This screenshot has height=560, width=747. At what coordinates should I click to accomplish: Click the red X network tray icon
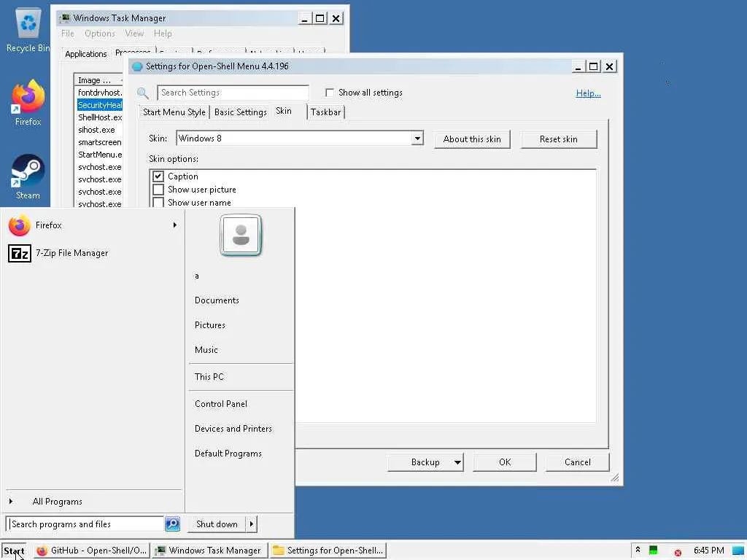[x=678, y=553]
